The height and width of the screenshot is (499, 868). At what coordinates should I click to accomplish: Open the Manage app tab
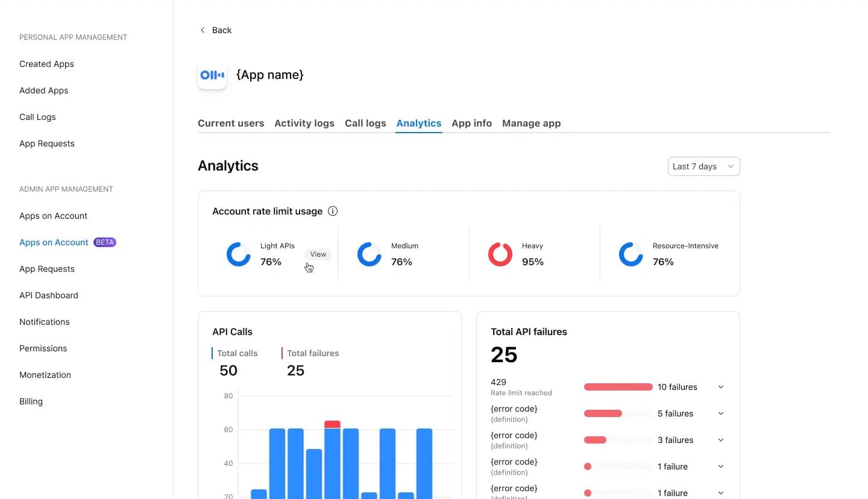click(x=531, y=123)
